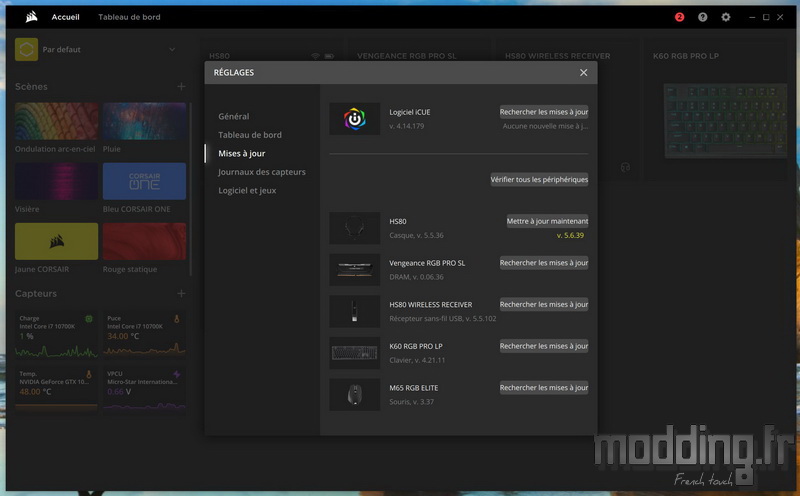Click the K60 RGB PRO LP keyboard image

point(725,120)
